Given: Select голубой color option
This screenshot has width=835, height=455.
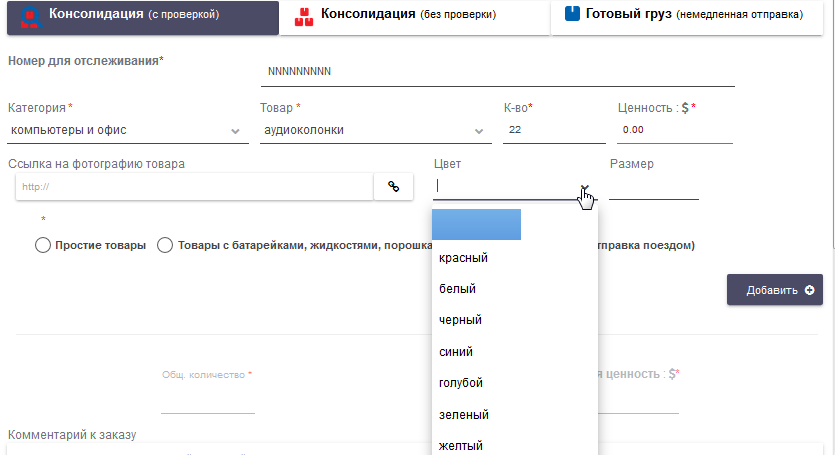Looking at the screenshot, I should tap(461, 383).
